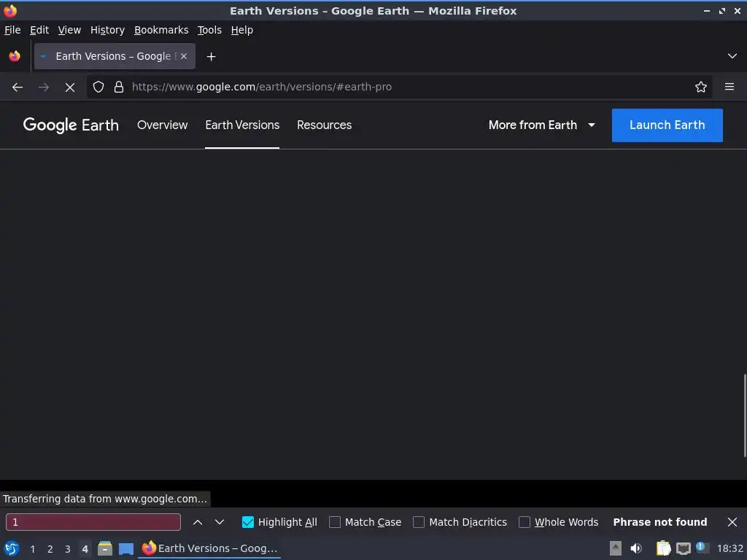Click the eject removable media tray icon

click(x=616, y=548)
